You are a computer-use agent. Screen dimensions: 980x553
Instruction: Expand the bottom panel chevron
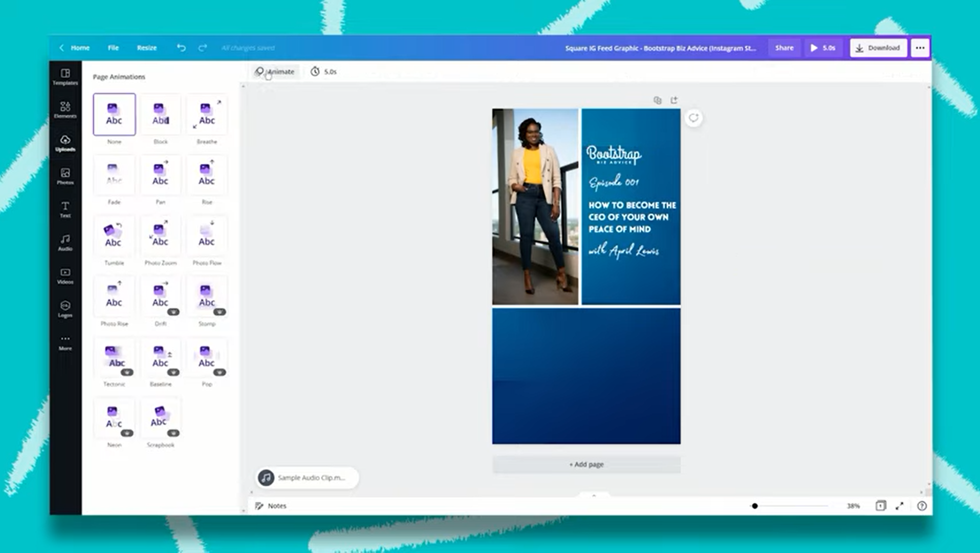coord(594,495)
